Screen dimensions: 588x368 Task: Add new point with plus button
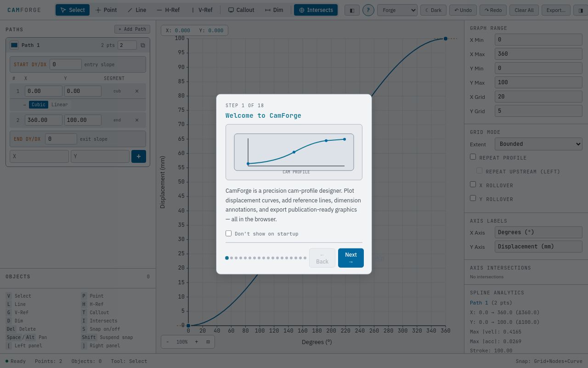click(x=139, y=156)
